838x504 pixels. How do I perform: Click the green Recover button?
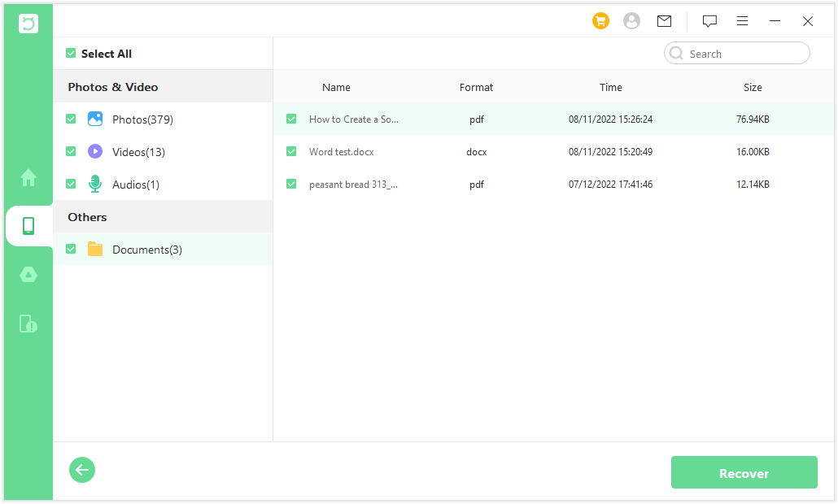744,472
